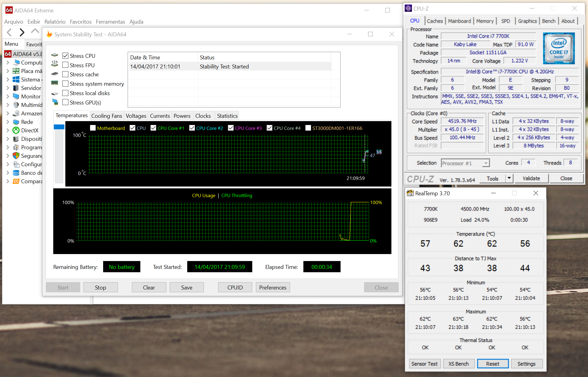Click the Reset button in RealTemp

(x=493, y=364)
